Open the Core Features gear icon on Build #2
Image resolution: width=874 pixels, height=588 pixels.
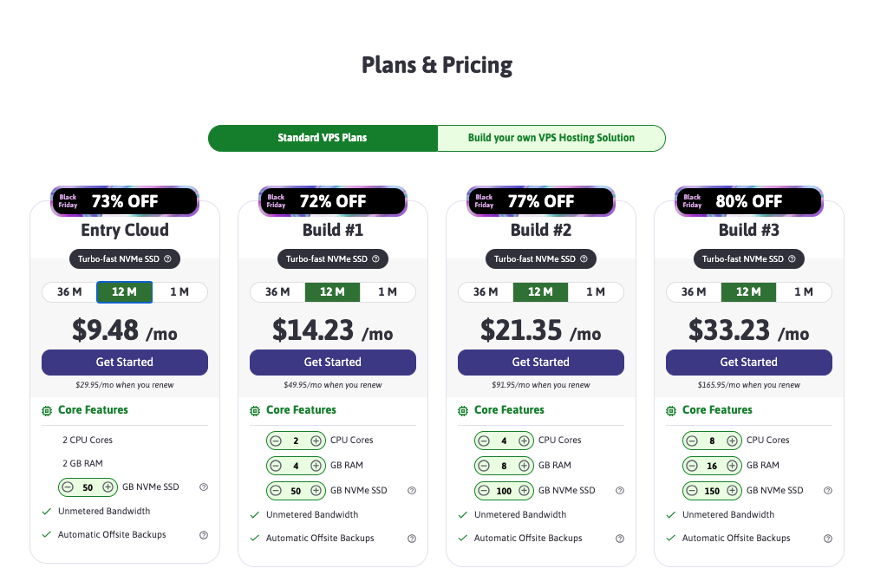[461, 409]
